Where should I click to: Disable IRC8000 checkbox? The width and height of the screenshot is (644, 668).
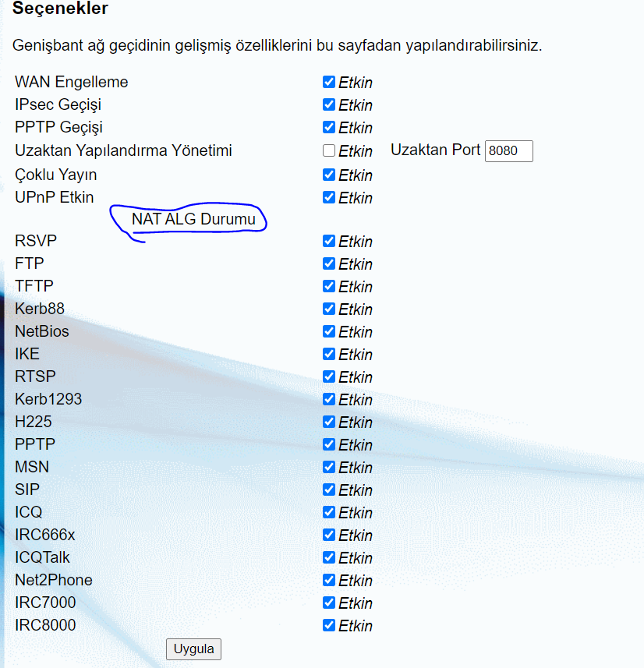328,624
